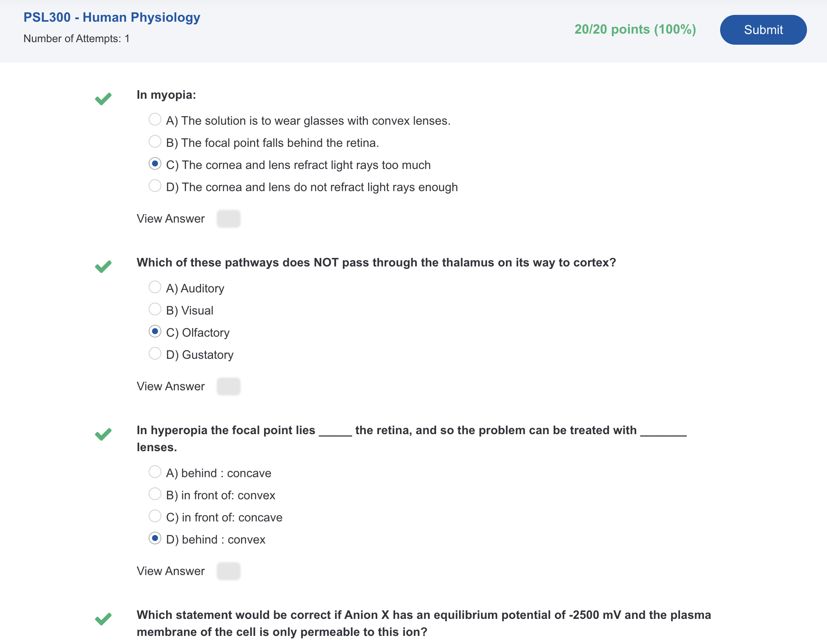Select the Auditory pathway option

click(x=155, y=287)
